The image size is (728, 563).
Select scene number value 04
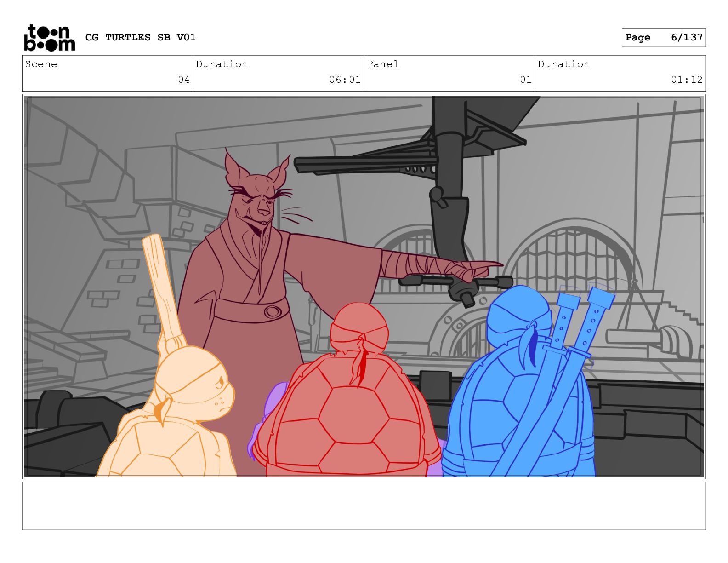[184, 80]
